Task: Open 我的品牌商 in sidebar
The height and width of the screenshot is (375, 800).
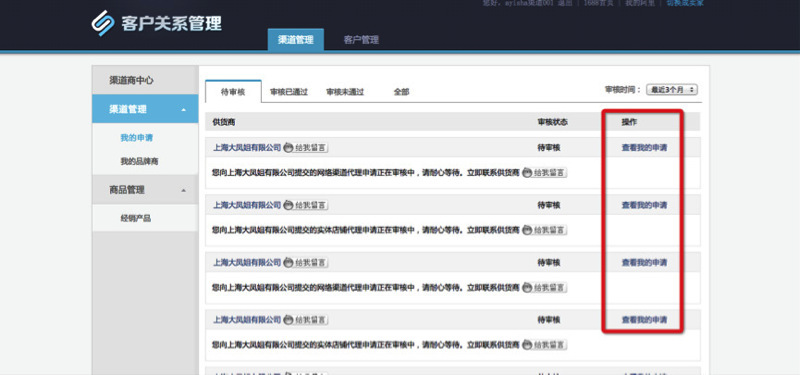Action: pos(139,162)
